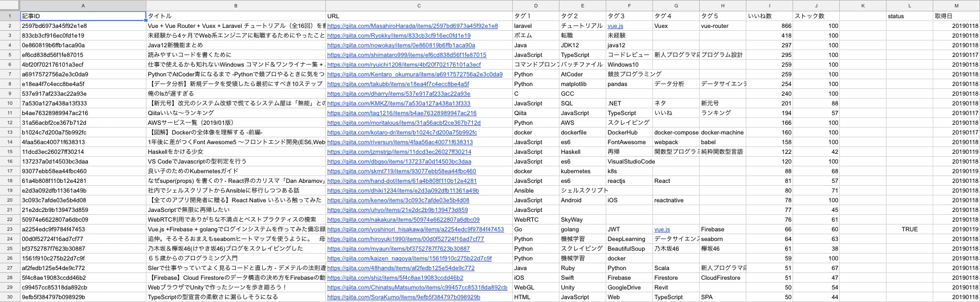Viewport: 980px width, 302px height.
Task: Select the BeautifulSoup tag cell
Action: point(629,248)
